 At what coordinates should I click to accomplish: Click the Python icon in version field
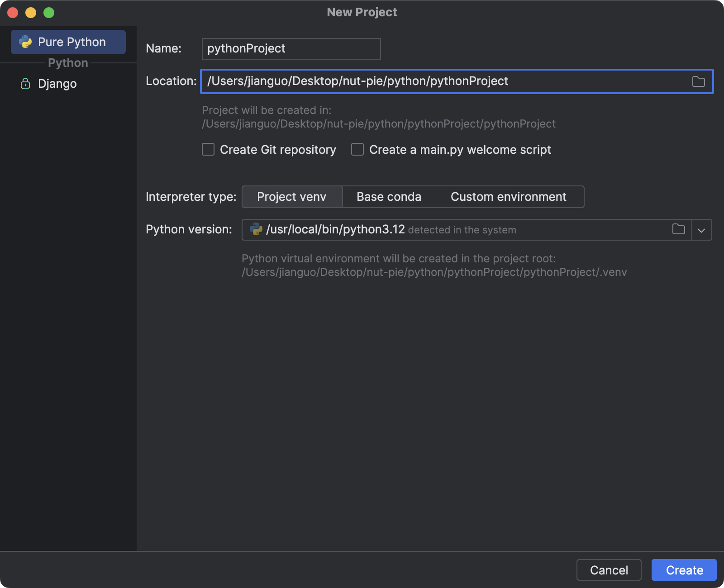(256, 229)
